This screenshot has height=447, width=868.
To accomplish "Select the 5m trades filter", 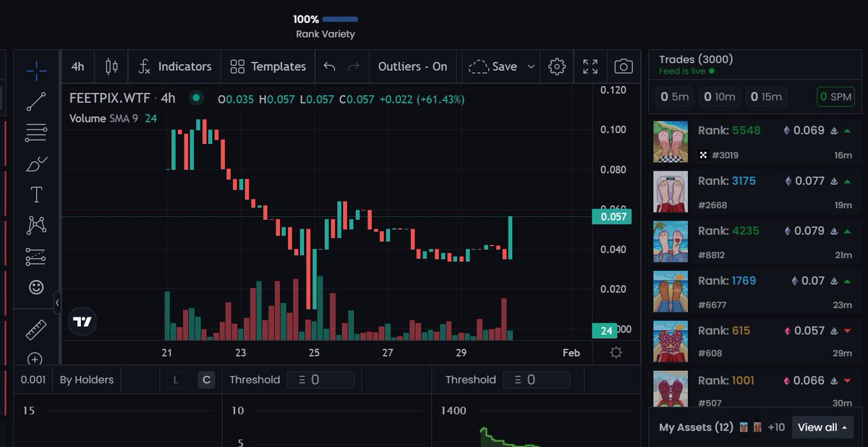I will 673,97.
